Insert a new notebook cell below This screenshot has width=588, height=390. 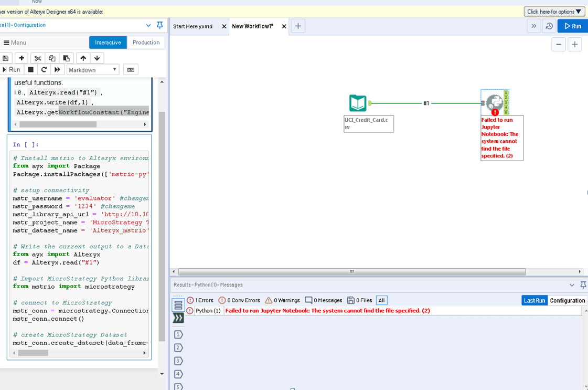click(x=21, y=58)
